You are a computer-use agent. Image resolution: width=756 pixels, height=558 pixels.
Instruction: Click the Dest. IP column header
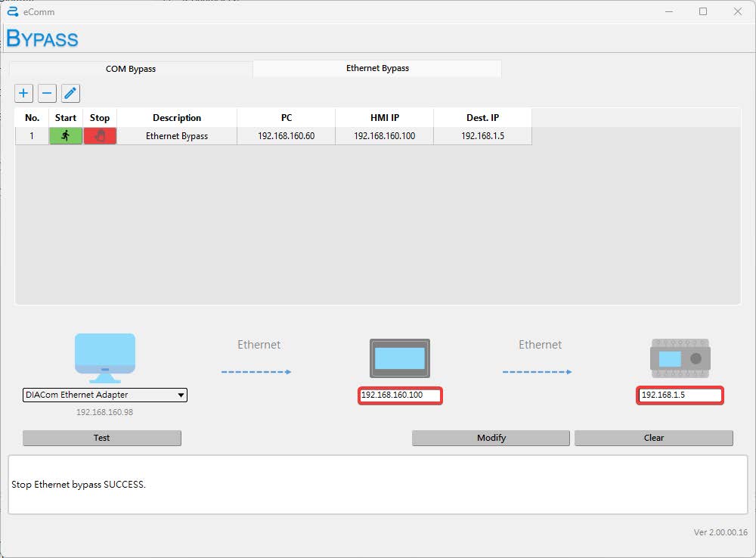click(x=482, y=118)
